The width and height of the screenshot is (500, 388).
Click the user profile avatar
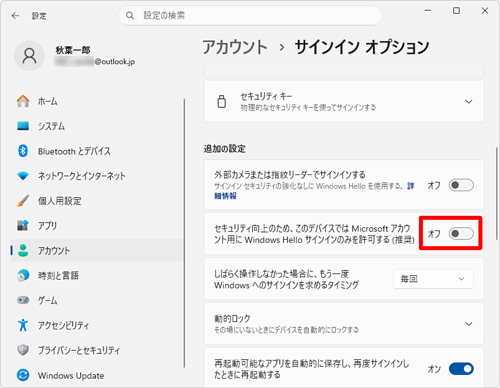pos(29,56)
